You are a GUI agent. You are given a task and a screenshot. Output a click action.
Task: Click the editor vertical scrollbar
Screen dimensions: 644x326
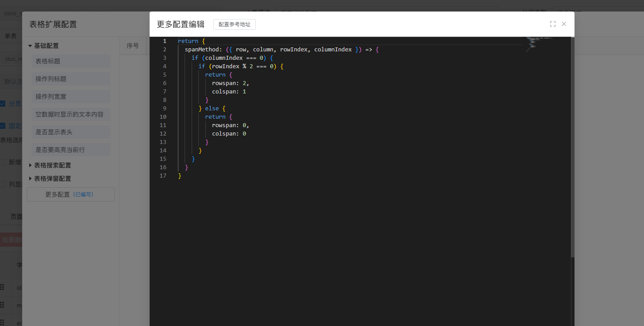point(572,146)
